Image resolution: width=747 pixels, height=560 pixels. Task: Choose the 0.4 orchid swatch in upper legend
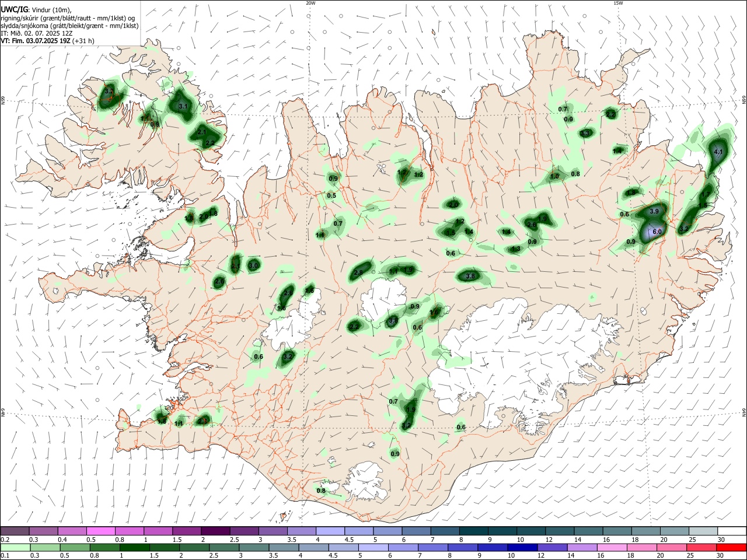(x=72, y=531)
